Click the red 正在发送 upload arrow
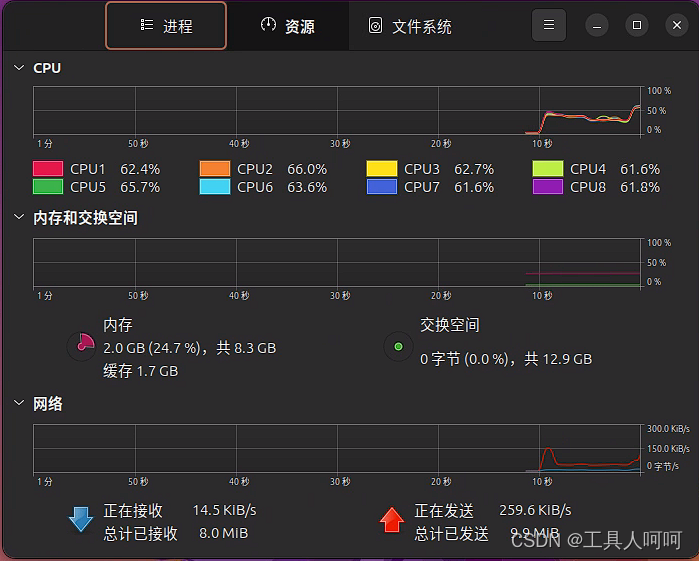 pyautogui.click(x=392, y=519)
